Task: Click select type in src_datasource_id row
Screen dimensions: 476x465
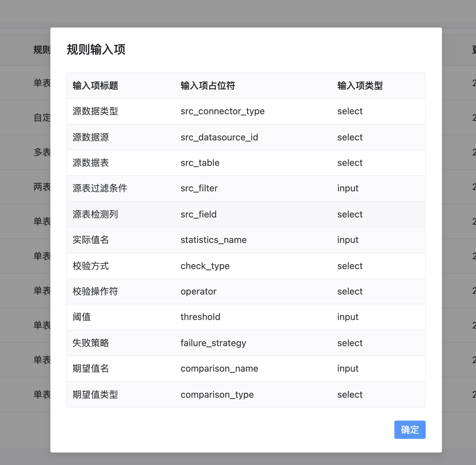Action: pos(350,137)
